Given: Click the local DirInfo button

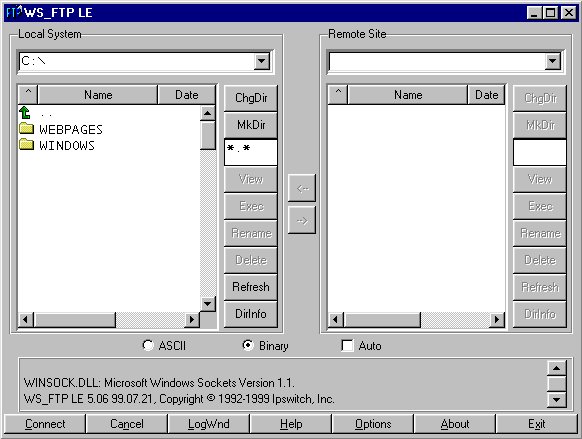Looking at the screenshot, I should coord(251,314).
